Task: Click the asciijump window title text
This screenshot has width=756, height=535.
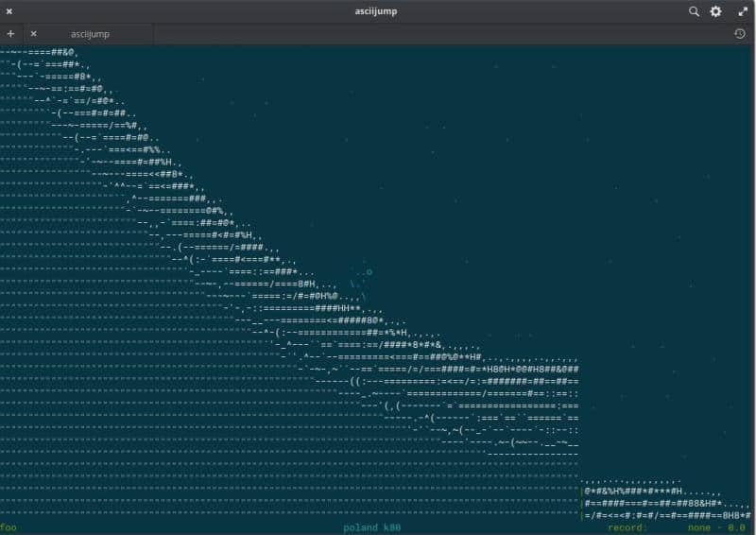Action: [377, 11]
